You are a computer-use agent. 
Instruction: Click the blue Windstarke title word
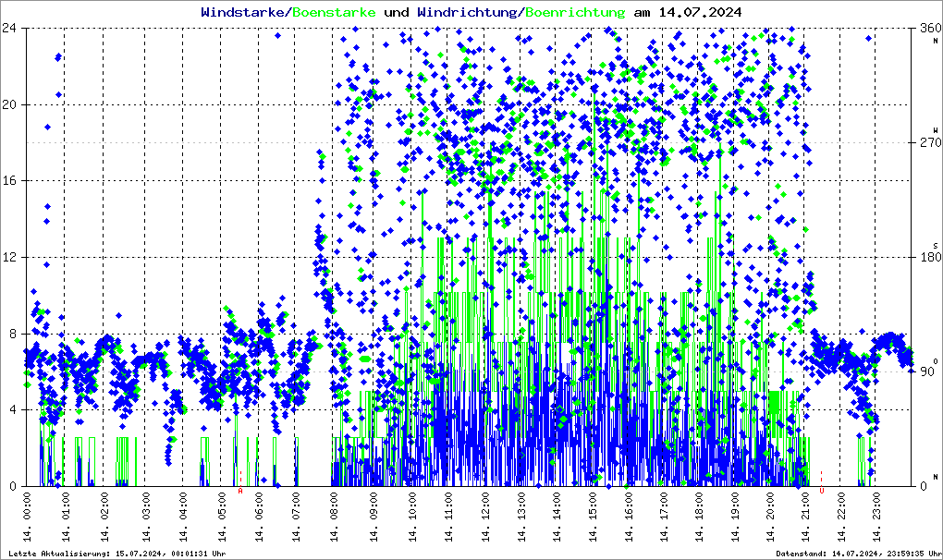coord(244,12)
